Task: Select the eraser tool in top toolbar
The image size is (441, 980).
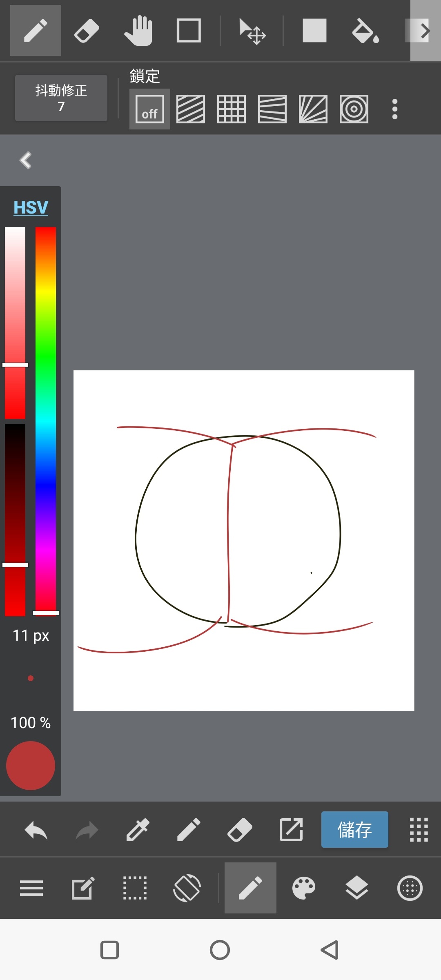Action: click(x=87, y=31)
